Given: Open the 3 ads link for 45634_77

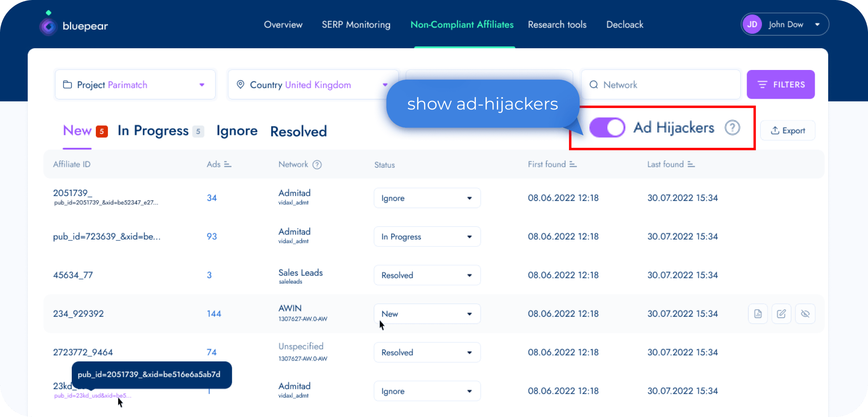Looking at the screenshot, I should click(x=209, y=275).
